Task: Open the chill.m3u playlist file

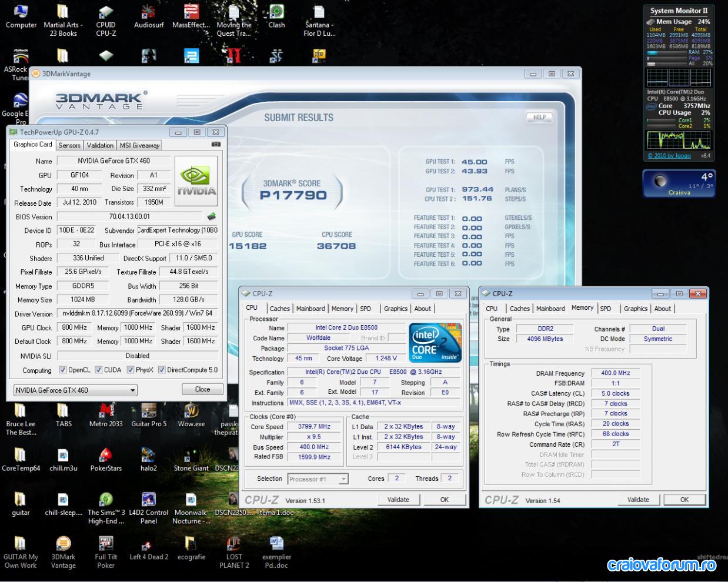Action: [63, 460]
